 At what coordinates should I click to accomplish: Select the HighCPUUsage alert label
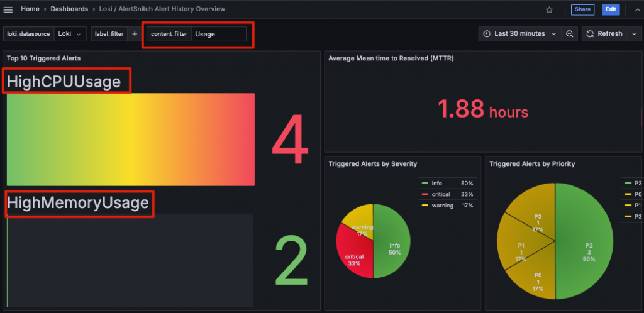pos(64,82)
